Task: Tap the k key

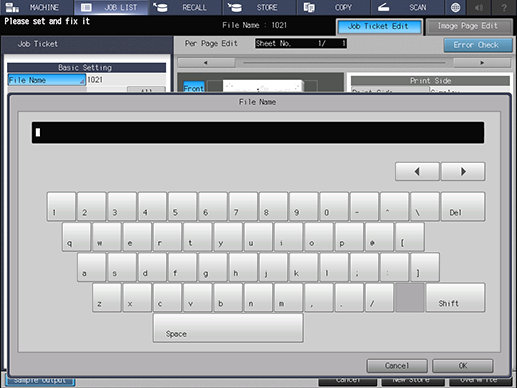Action: (x=304, y=267)
